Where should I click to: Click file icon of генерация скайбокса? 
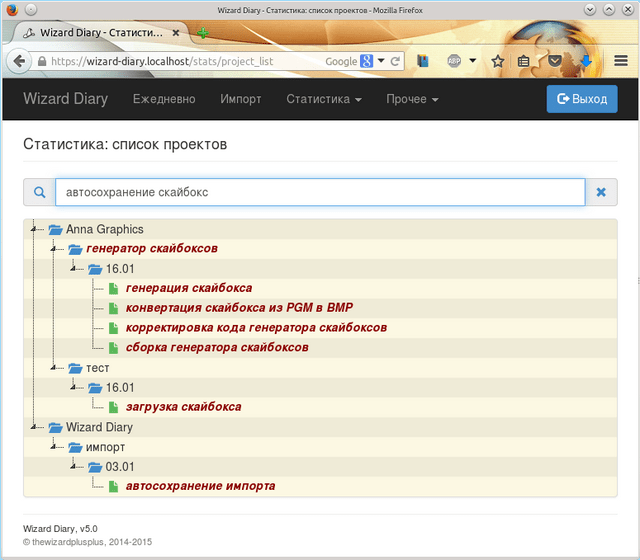coord(113,289)
